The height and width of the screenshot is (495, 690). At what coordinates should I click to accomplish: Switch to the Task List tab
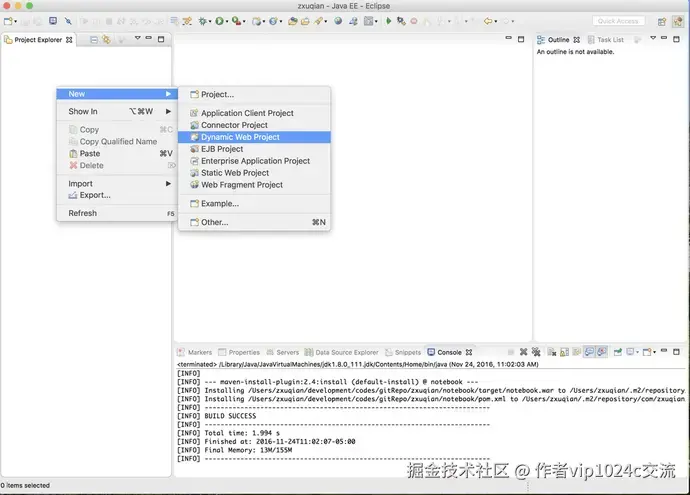coord(606,40)
